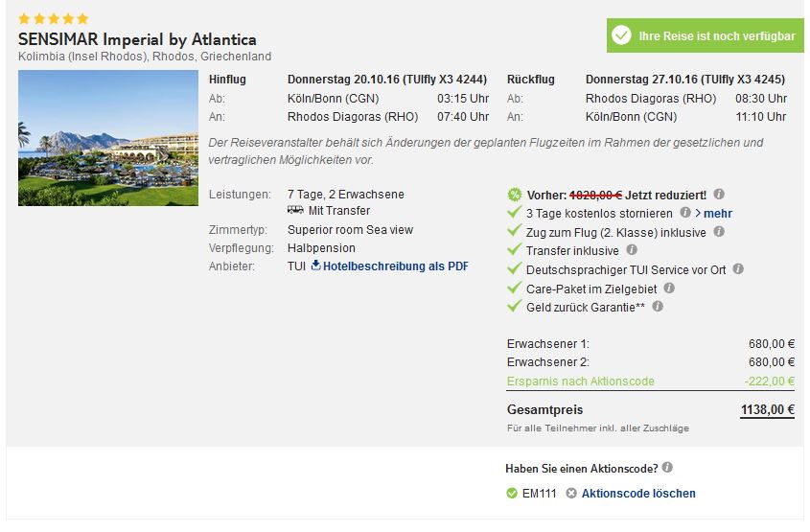810x532 pixels.
Task: Click SENSIMAR Imperial by Atlantica title
Action: click(x=137, y=40)
